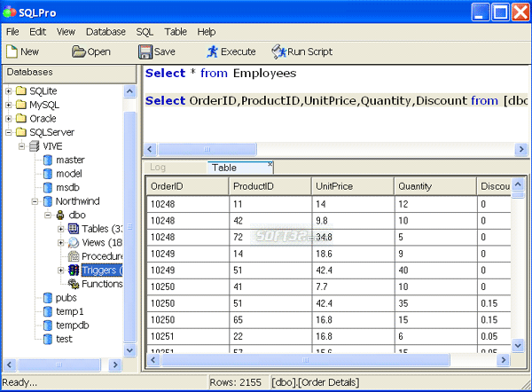Expand the MySQL tree node
The image size is (532, 392).
(x=9, y=105)
